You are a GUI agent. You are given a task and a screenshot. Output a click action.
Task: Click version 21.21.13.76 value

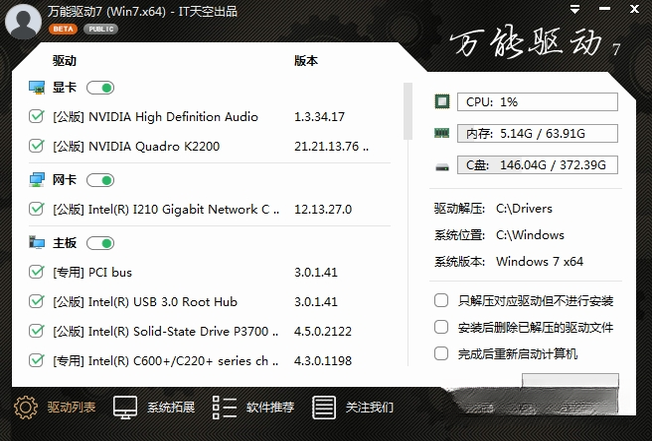331,146
